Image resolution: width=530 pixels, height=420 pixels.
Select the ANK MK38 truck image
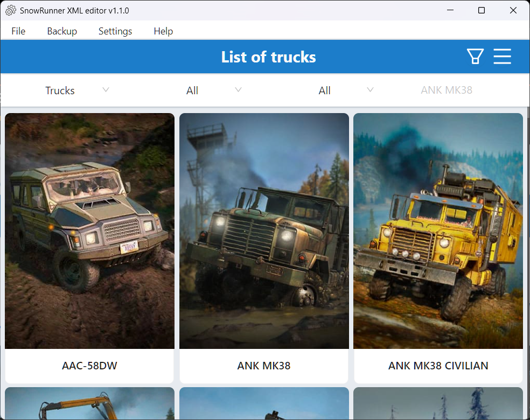(x=264, y=231)
